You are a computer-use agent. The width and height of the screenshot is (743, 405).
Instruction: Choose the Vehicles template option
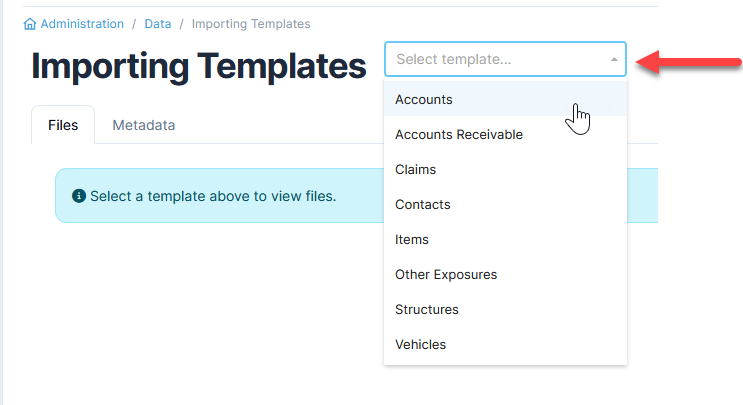[506, 345]
